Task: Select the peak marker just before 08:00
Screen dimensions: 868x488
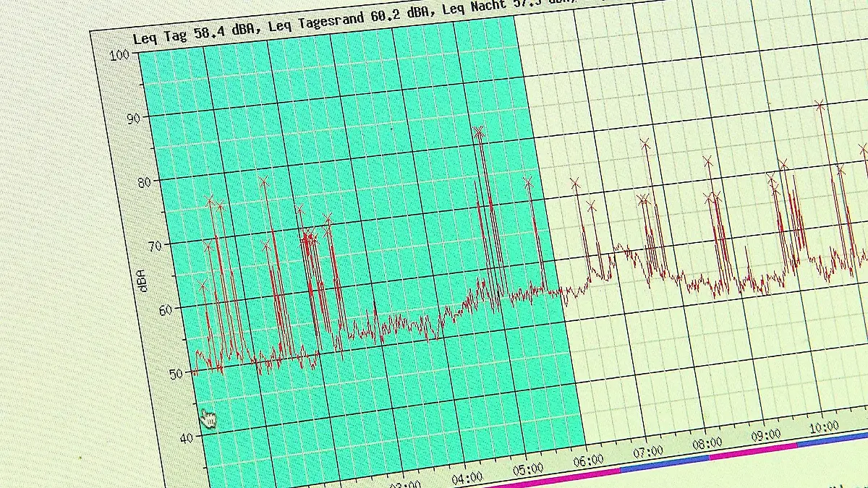Action: click(x=707, y=161)
